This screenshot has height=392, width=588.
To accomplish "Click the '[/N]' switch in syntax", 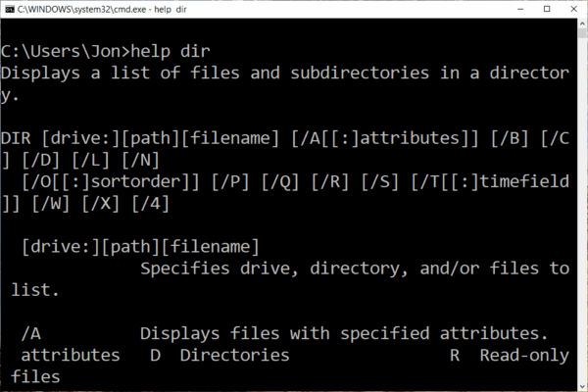I will (141, 160).
